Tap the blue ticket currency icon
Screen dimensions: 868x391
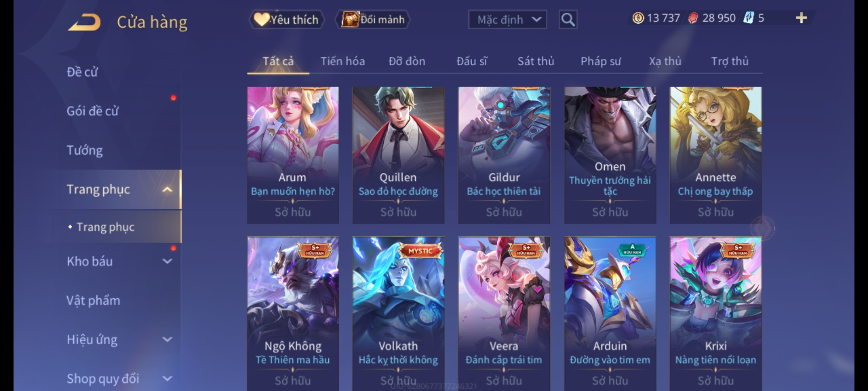pos(748,18)
